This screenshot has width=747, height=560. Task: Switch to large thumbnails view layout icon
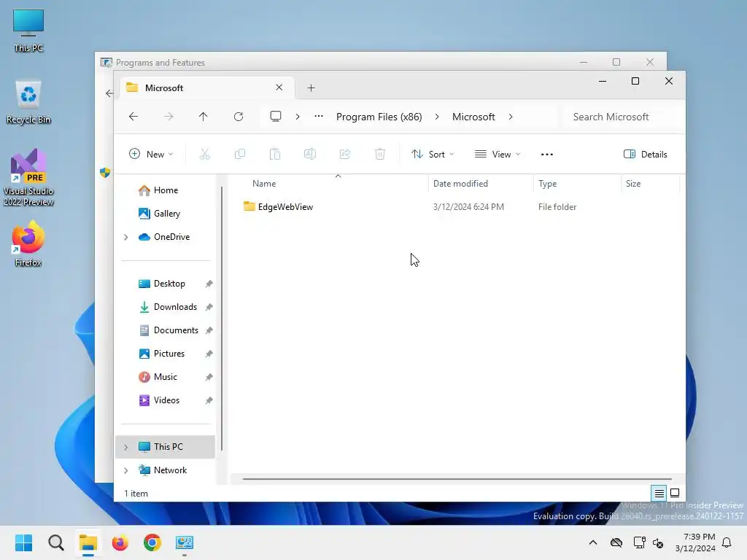click(x=675, y=494)
